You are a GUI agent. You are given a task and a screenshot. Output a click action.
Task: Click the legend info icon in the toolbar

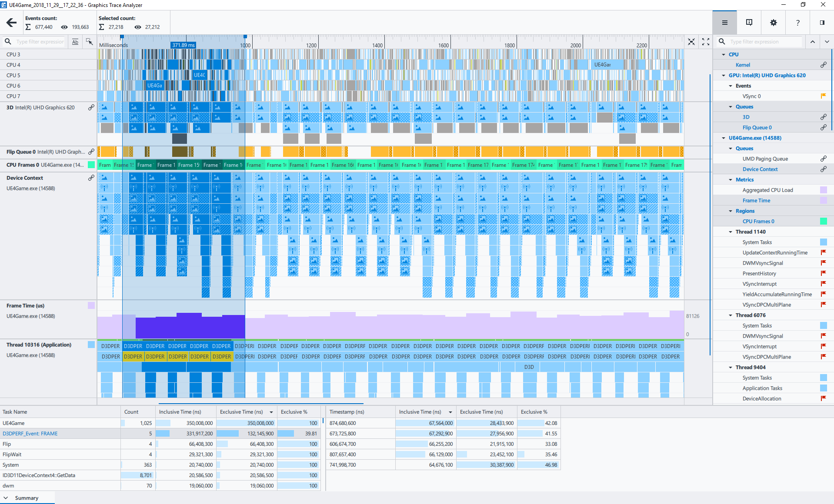749,22
